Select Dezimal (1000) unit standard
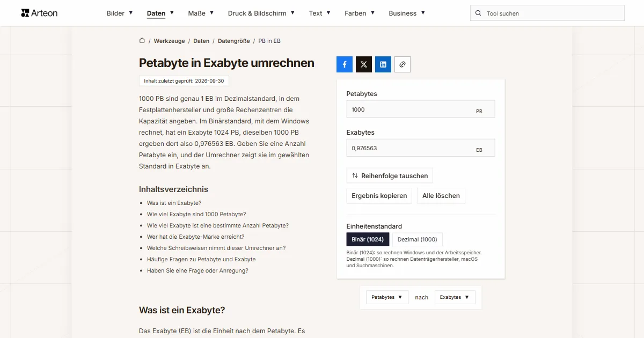The image size is (644, 338). pos(418,239)
